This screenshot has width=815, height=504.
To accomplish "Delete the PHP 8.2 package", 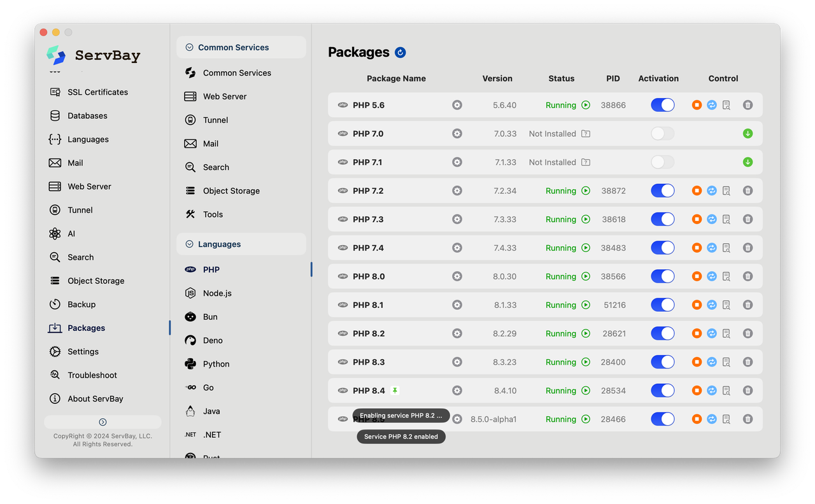I will click(748, 333).
